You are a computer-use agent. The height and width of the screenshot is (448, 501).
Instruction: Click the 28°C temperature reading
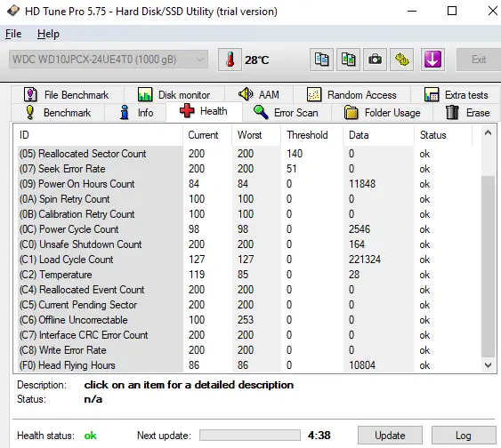tap(256, 60)
